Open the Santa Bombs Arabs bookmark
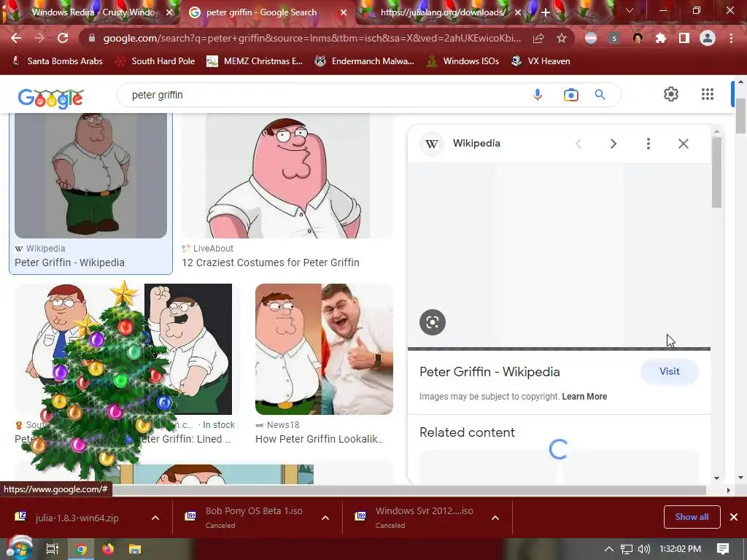The width and height of the screenshot is (747, 560). pos(57,61)
